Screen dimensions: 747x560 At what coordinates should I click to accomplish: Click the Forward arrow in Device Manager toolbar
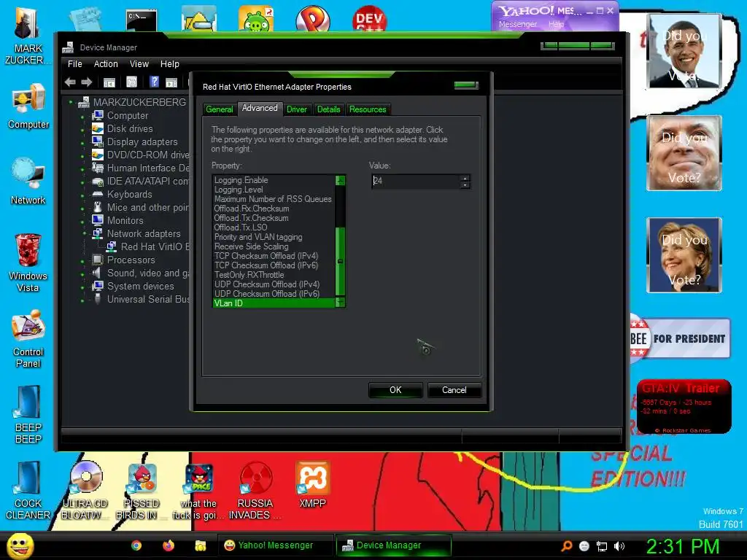[86, 82]
